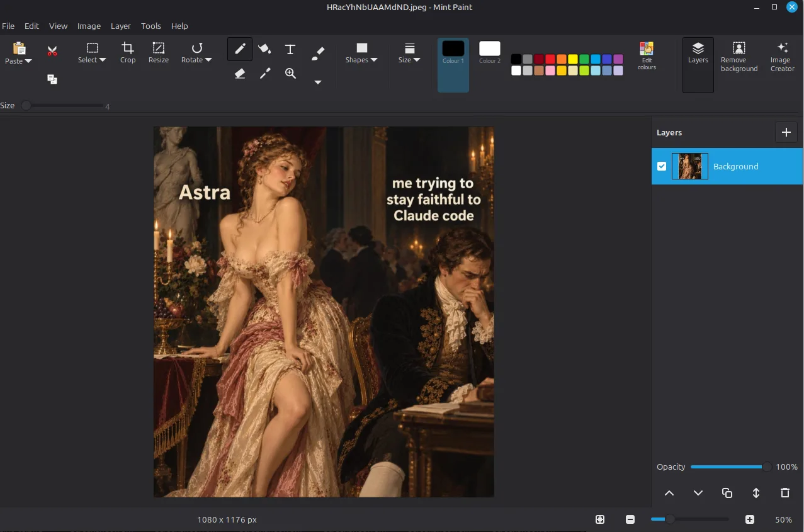Open the Rotate dropdown
Image resolution: width=804 pixels, height=532 pixels.
[196, 52]
